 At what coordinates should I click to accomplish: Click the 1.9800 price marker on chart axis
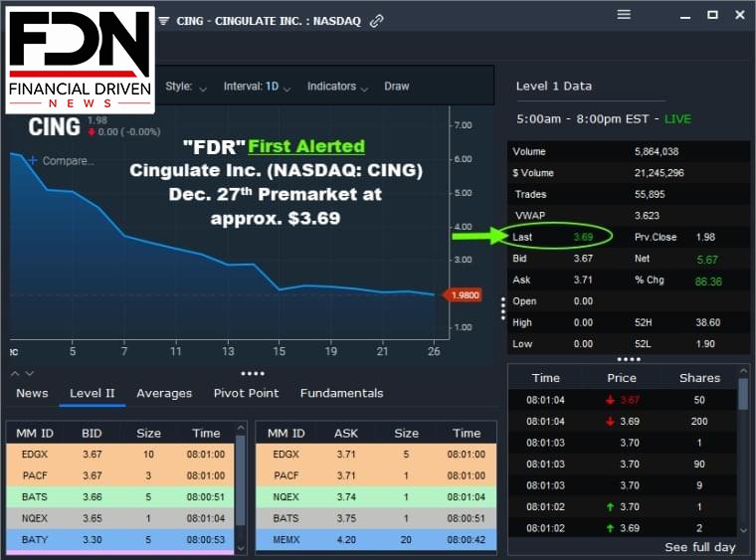[462, 295]
